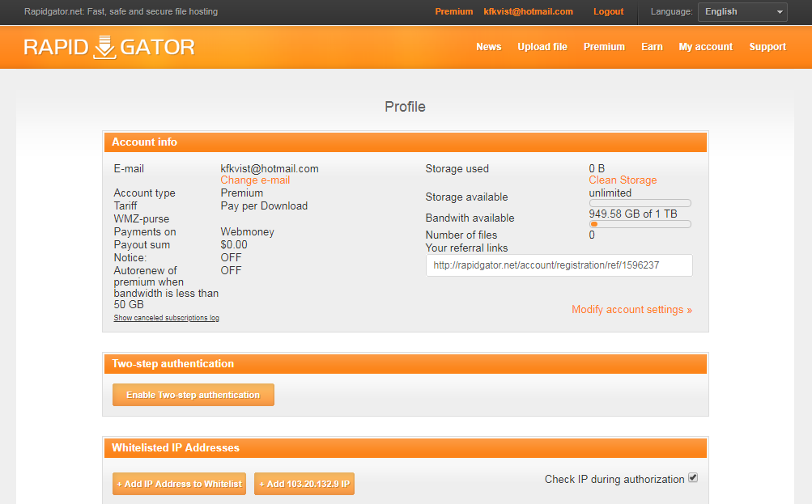Open the News menu item

(x=488, y=47)
